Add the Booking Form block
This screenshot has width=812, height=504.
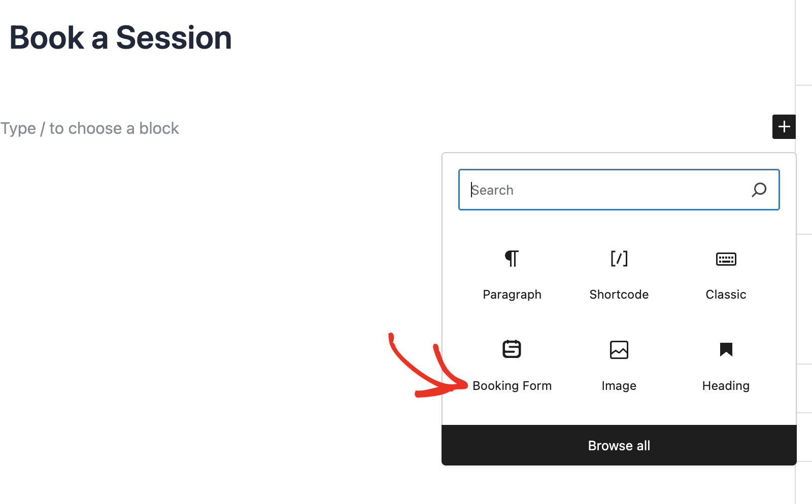click(512, 365)
